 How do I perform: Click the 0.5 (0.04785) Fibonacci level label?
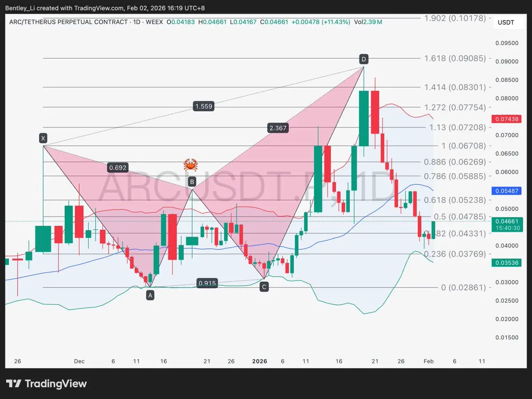(x=460, y=217)
